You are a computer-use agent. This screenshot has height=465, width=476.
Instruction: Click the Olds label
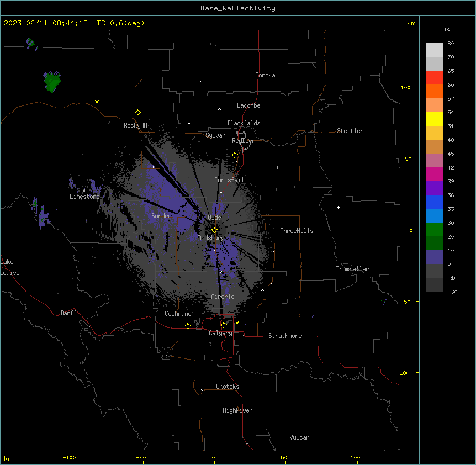[214, 218]
